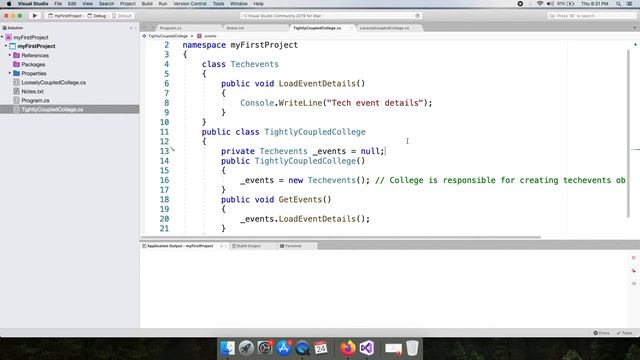Click the Press ⌘. to search field
Screen dimensions: 640x360
point(591,16)
